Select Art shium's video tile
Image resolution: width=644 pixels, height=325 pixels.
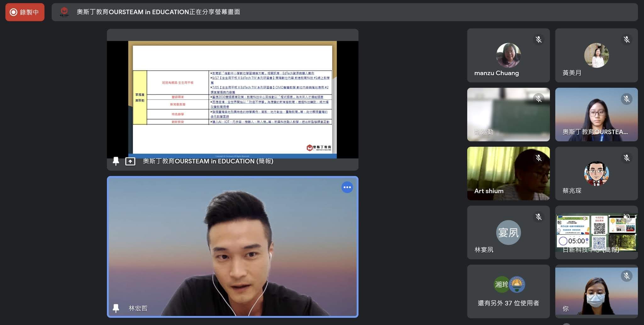point(508,174)
